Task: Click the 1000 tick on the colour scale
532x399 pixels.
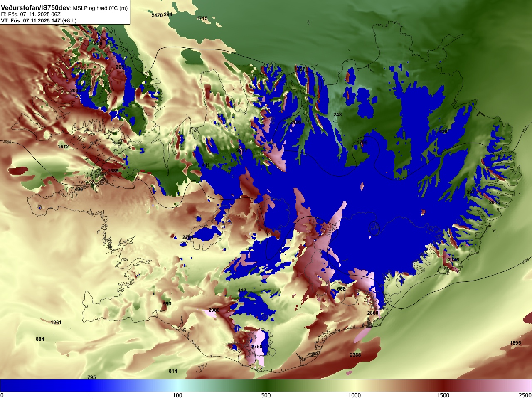Action: (355, 395)
